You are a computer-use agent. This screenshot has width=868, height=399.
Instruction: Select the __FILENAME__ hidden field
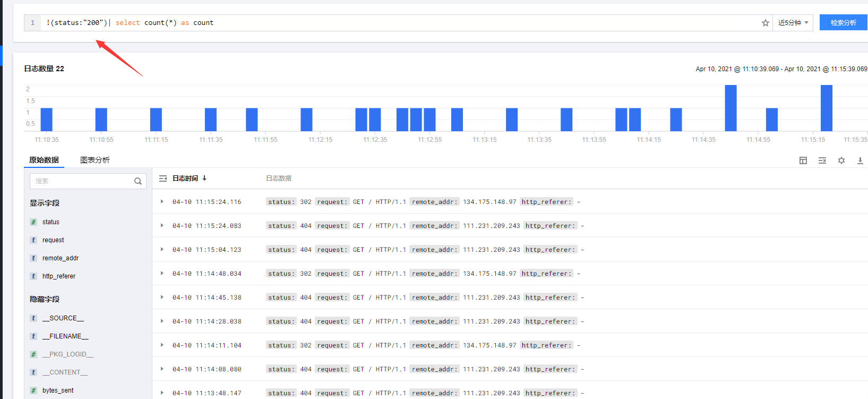[65, 336]
